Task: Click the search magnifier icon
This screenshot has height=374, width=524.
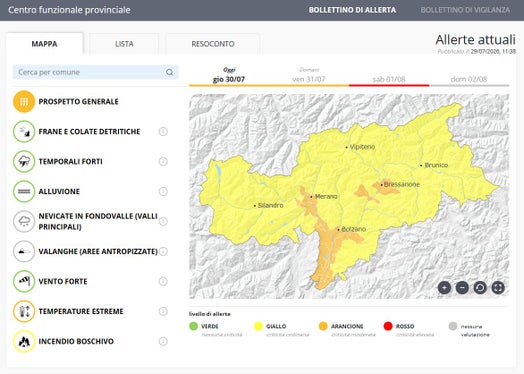Action: coord(170,72)
